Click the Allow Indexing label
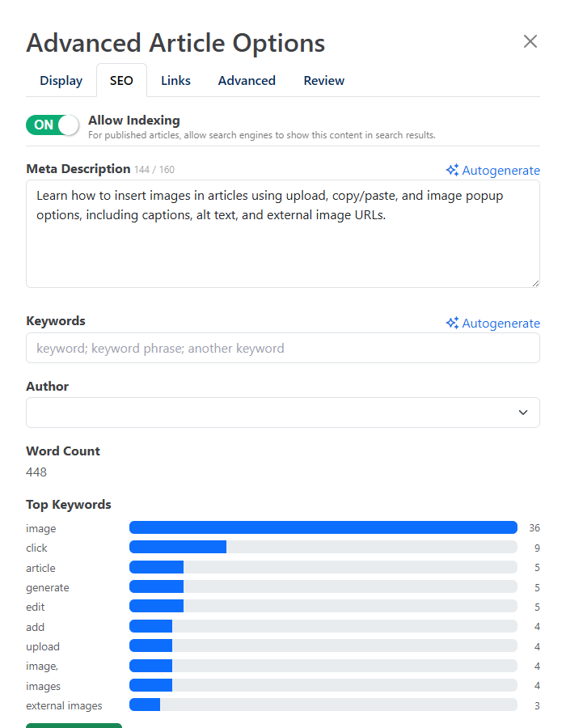566x728 pixels. tap(134, 121)
